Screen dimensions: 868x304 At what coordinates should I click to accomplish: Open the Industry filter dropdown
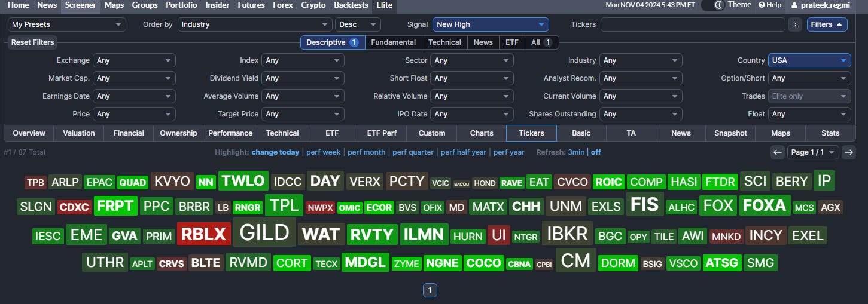point(641,60)
